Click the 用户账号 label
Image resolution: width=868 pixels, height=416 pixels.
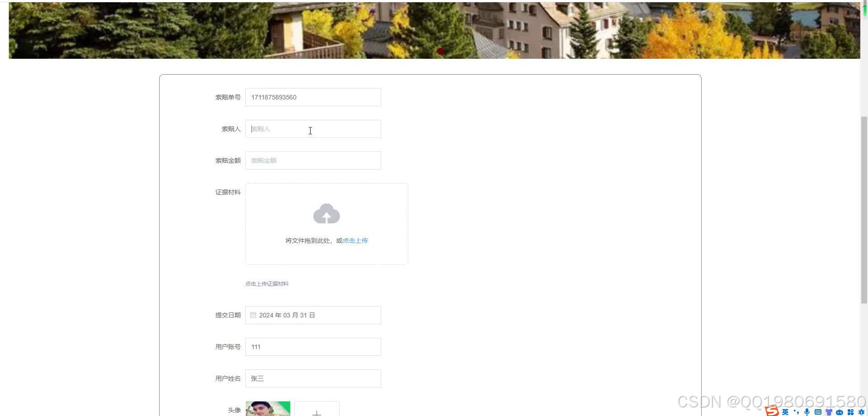pos(228,347)
